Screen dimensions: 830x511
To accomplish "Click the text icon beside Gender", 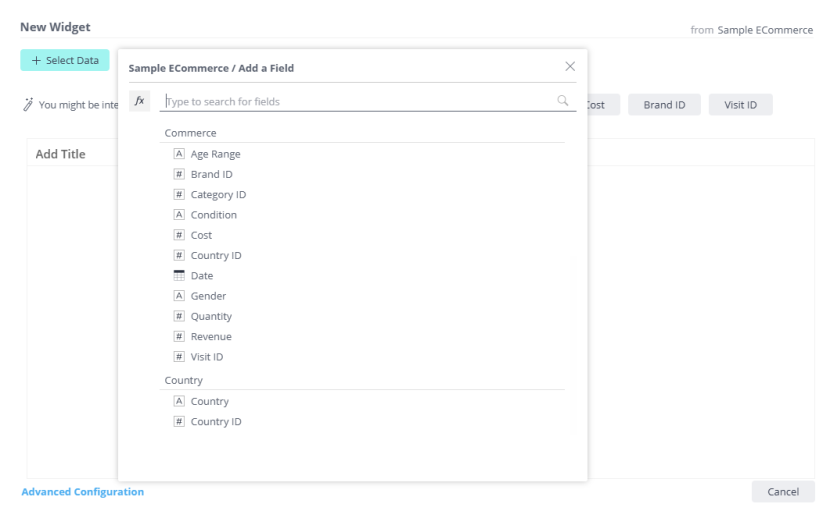I will click(180, 296).
